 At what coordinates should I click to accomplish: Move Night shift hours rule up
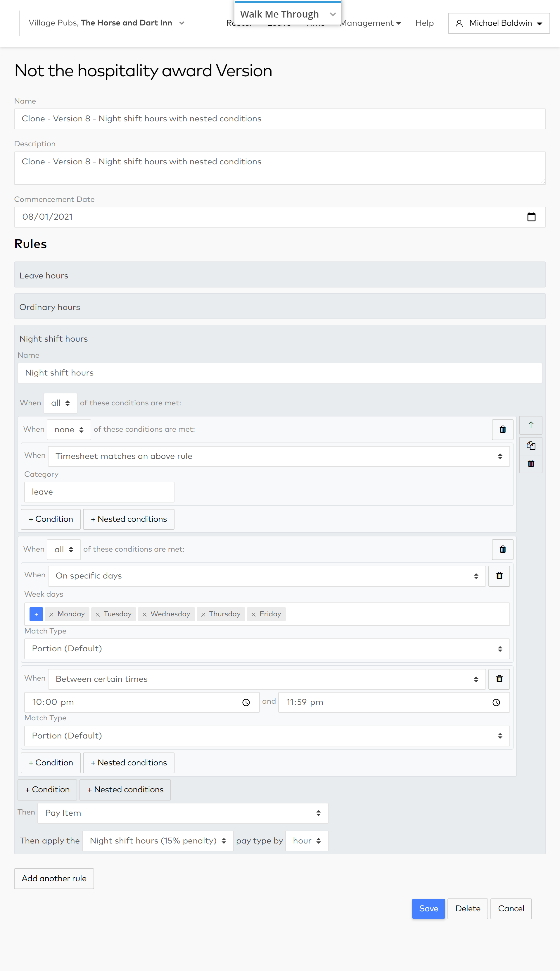pos(531,425)
